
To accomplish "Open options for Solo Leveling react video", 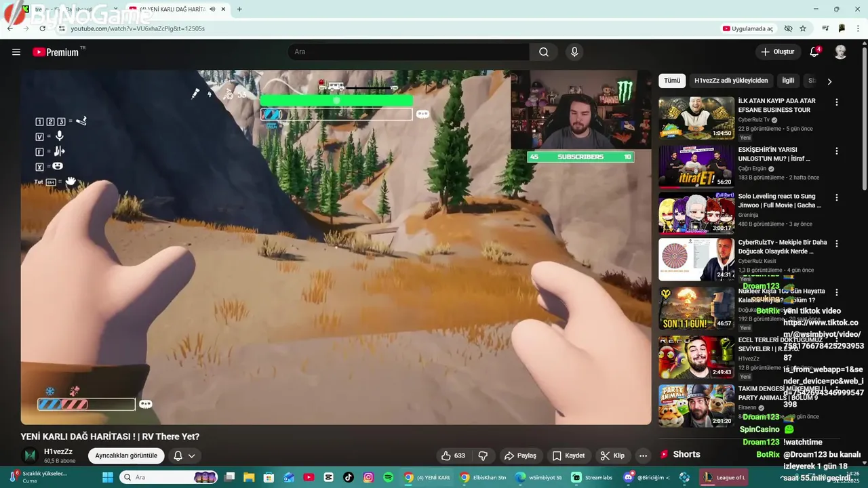I will click(837, 197).
